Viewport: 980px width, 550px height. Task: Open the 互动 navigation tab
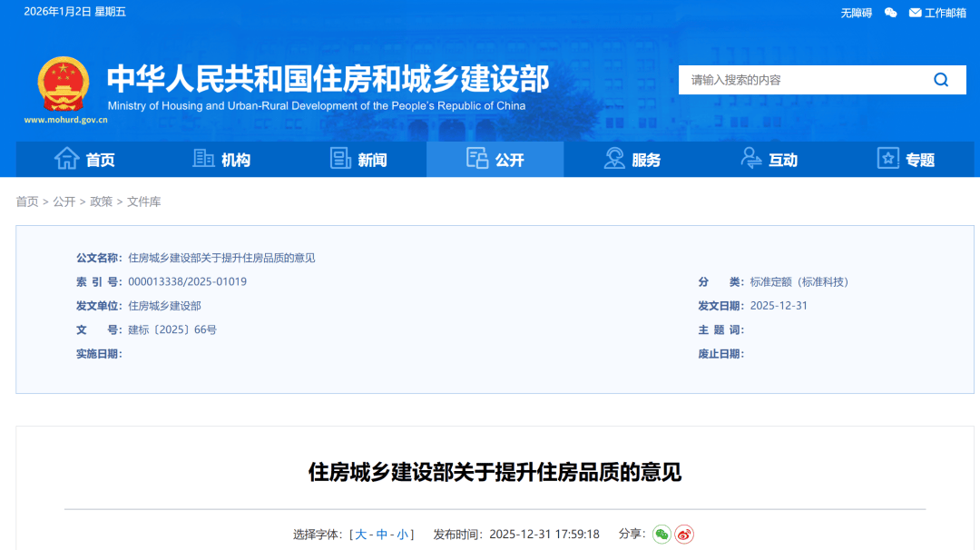pyautogui.click(x=769, y=160)
